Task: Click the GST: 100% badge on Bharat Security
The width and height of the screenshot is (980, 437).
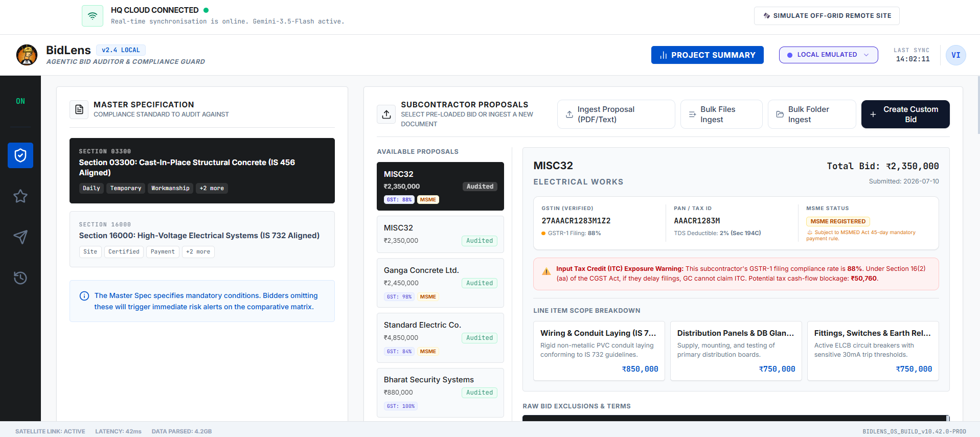Action: (401, 406)
